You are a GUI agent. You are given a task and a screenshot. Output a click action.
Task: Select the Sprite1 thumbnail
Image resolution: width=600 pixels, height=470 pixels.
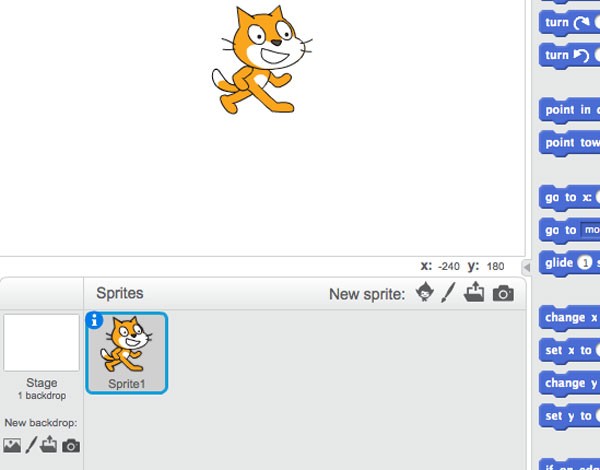(127, 353)
